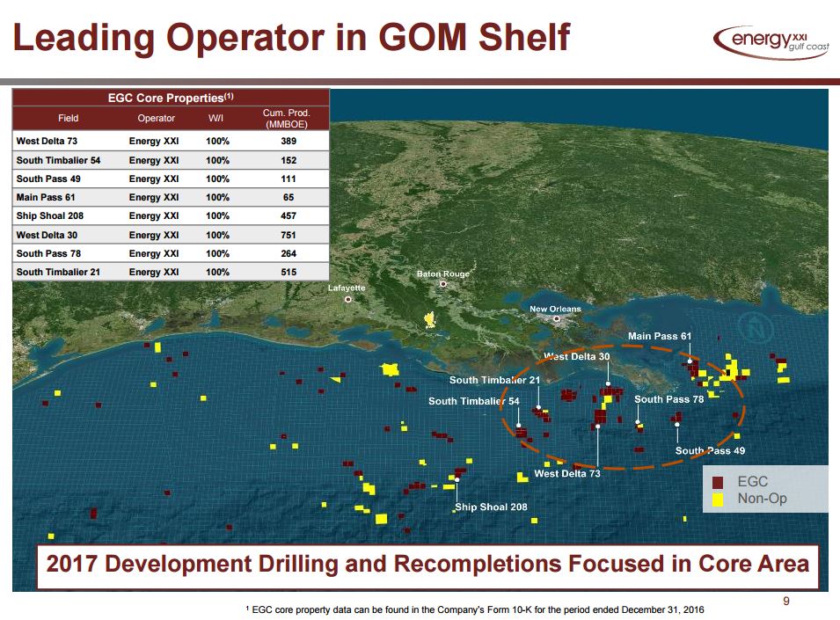Click the cumulative production value 515
The width and height of the screenshot is (840, 620).
pos(289,272)
